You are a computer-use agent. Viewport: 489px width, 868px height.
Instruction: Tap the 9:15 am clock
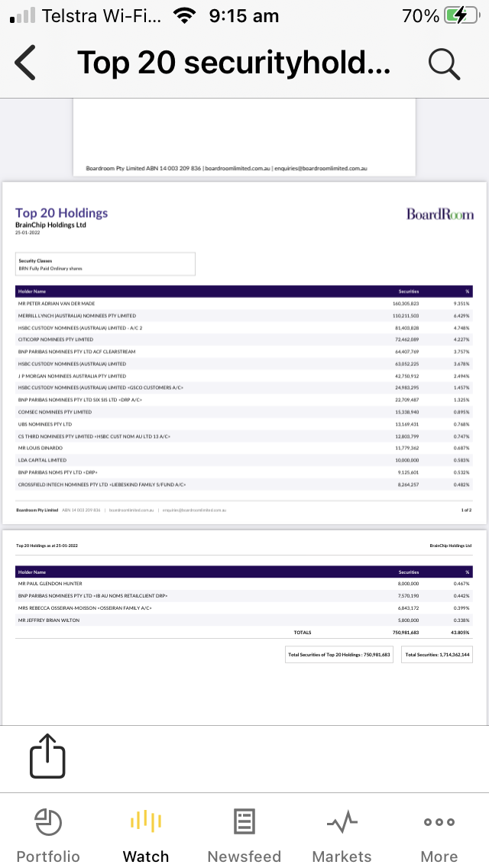tap(244, 16)
